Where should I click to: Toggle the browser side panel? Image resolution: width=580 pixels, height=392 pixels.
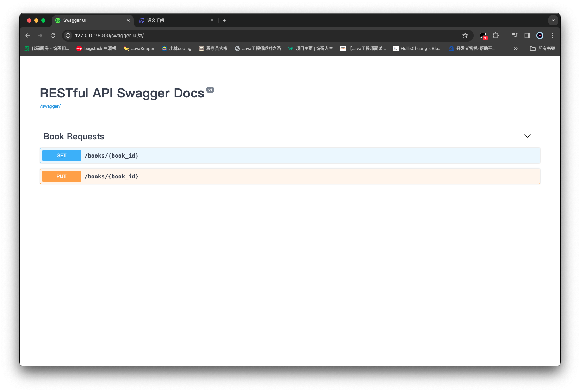click(527, 36)
